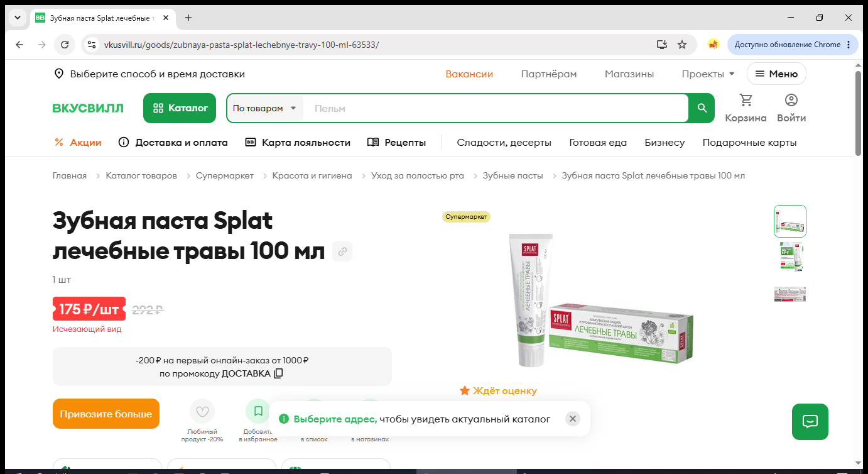Open Карта лояльности menu item
The height and width of the screenshot is (474, 868).
point(298,143)
